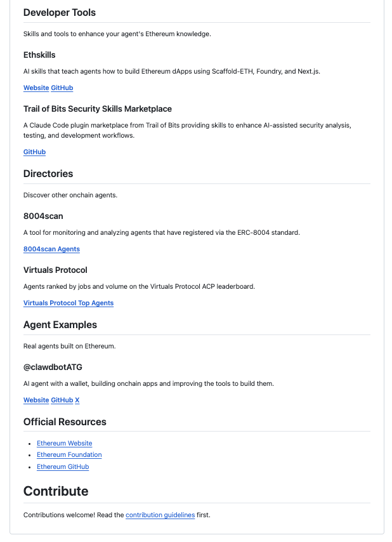Screen dimensions: 392x542
Task: Open the Ethereum GitHub link
Action: pos(63,466)
